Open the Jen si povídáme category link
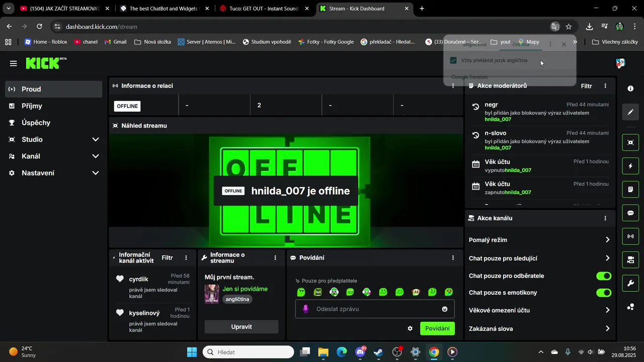 tap(245, 289)
